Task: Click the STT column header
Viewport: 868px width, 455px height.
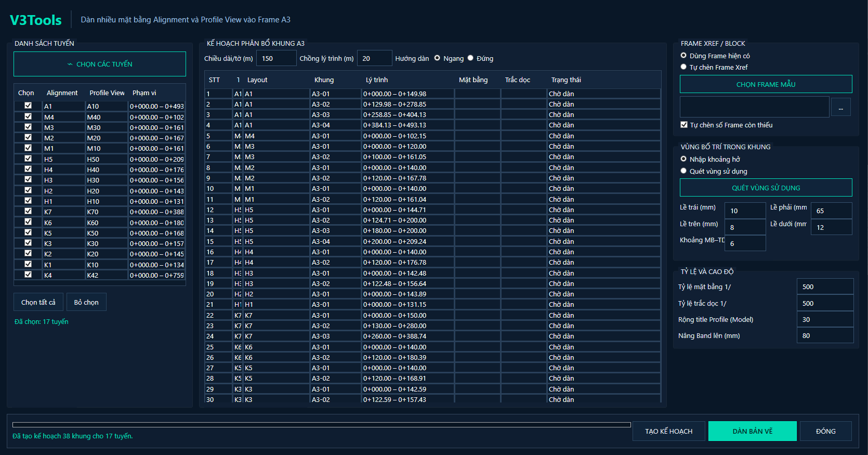Action: point(214,80)
